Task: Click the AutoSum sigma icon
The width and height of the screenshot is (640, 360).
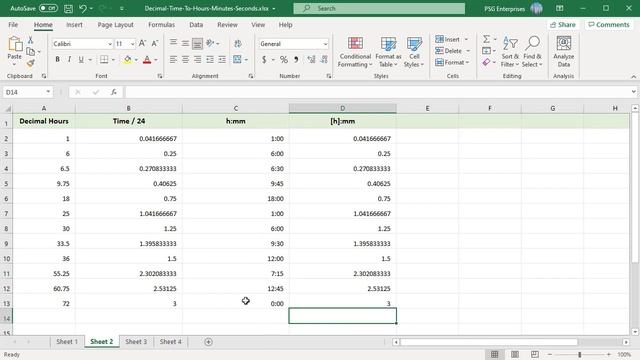Action: (x=486, y=39)
